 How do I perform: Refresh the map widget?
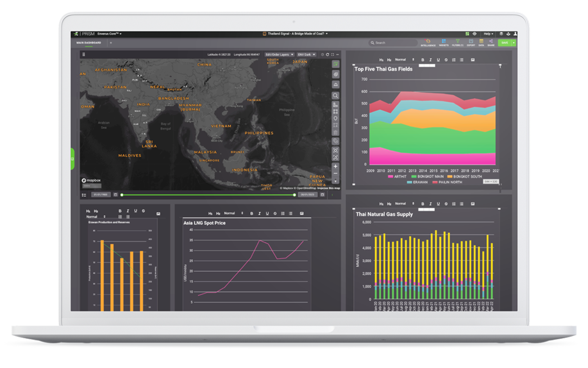click(327, 55)
